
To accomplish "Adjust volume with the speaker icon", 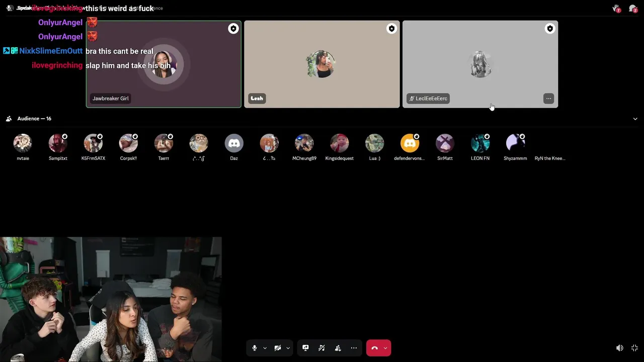I will click(x=620, y=348).
